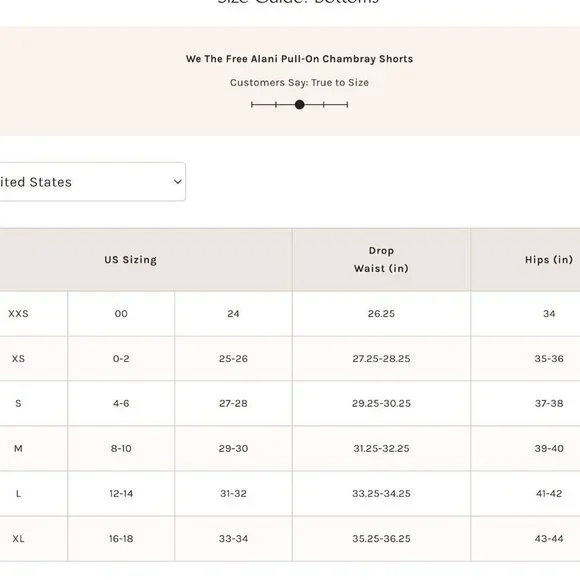Screen dimensions: 580x580
Task: Click the 4-6 numeric size cell
Action: pos(121,403)
